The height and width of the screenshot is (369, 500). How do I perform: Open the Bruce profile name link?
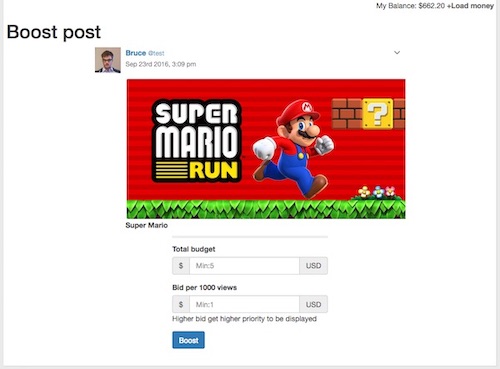pyautogui.click(x=136, y=53)
